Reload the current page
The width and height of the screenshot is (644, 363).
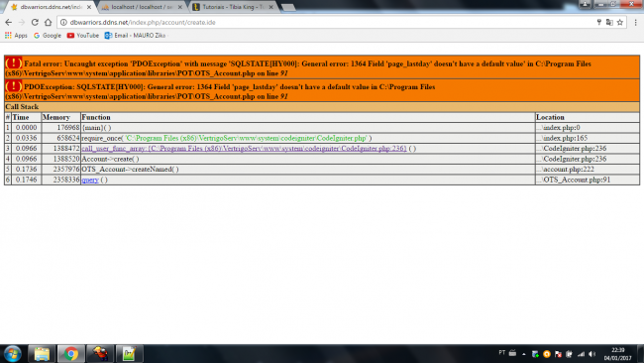tap(35, 22)
